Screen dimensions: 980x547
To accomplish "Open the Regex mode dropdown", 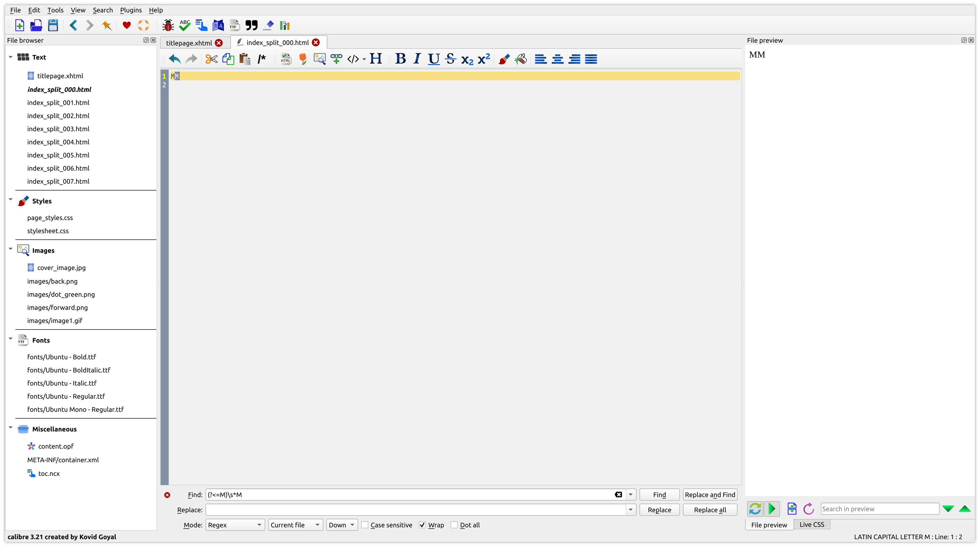I will click(x=235, y=525).
